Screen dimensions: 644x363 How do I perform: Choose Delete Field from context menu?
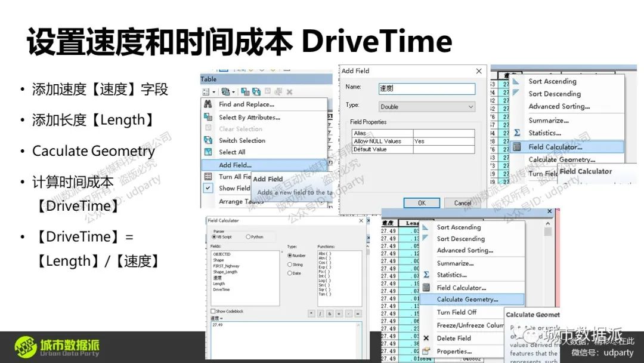(454, 338)
